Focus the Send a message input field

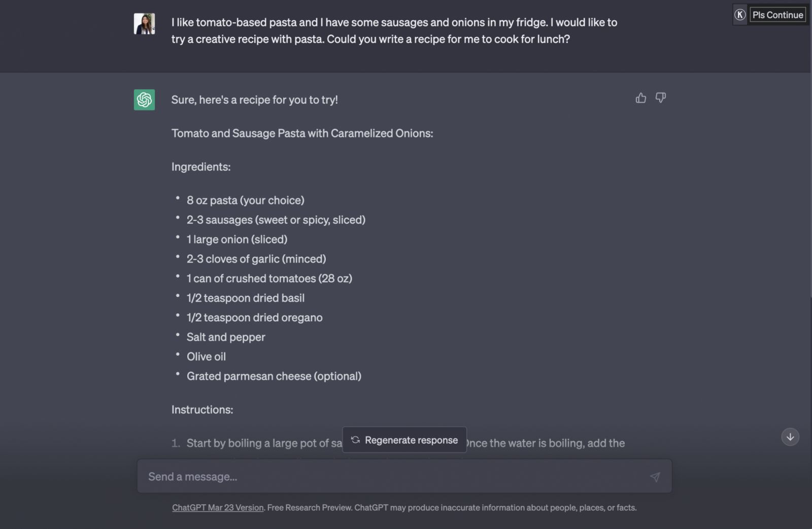(x=404, y=476)
